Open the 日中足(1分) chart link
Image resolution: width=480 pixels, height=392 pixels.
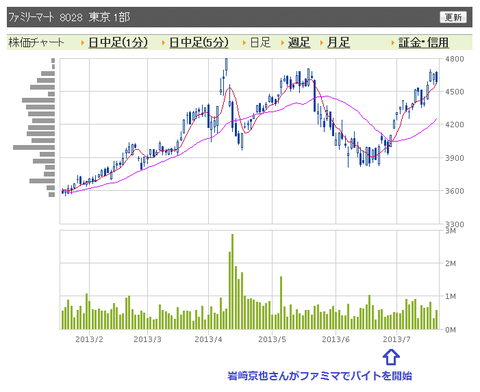[x=118, y=43]
